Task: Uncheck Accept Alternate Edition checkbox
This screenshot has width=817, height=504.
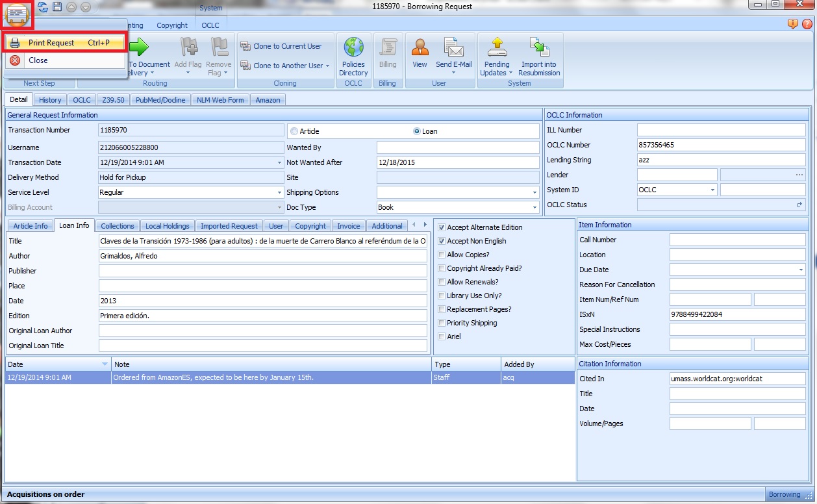Action: (442, 227)
